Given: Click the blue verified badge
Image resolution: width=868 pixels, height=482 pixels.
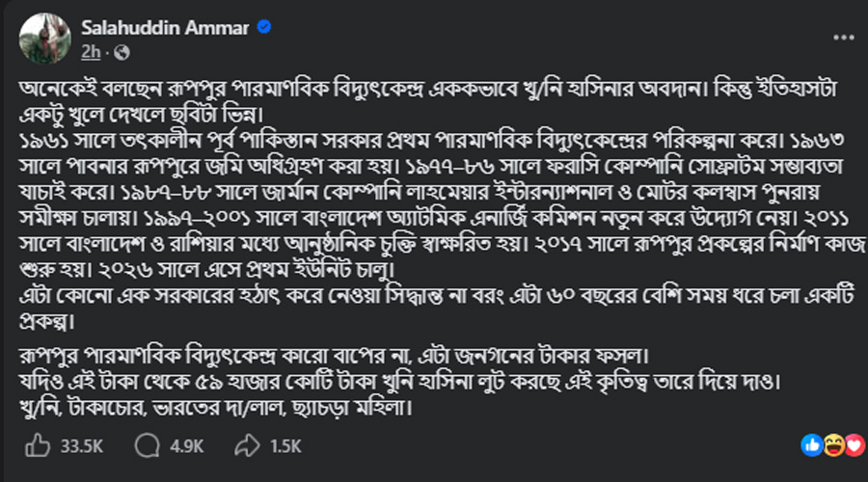Looking at the screenshot, I should coord(263,29).
